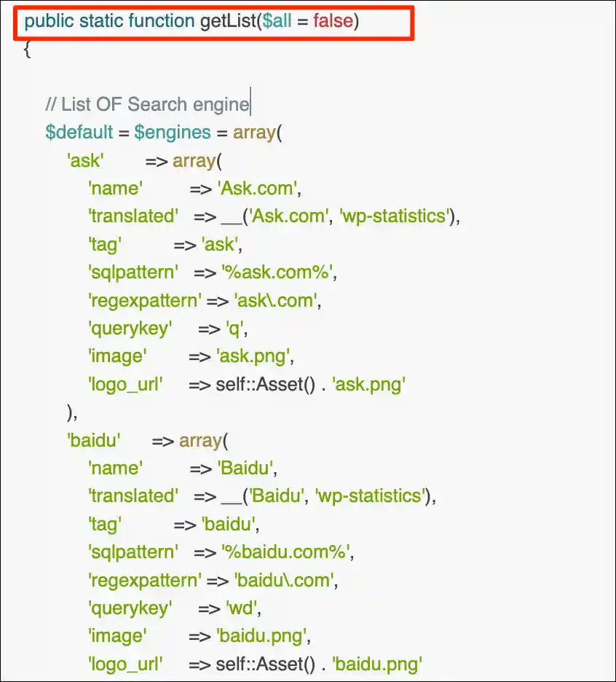Click the 'ask' array key
Image resolution: width=616 pixels, height=682 pixels.
[x=86, y=160]
